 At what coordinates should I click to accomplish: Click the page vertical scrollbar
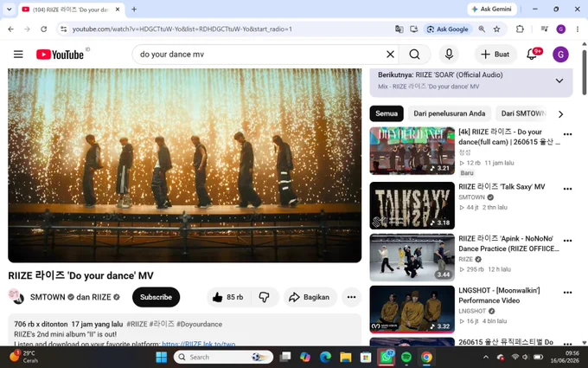tap(584, 73)
